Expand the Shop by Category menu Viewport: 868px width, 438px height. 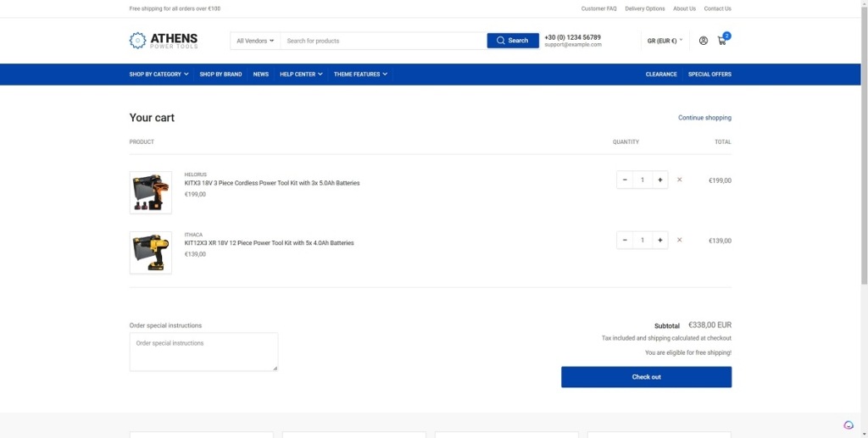(x=159, y=75)
